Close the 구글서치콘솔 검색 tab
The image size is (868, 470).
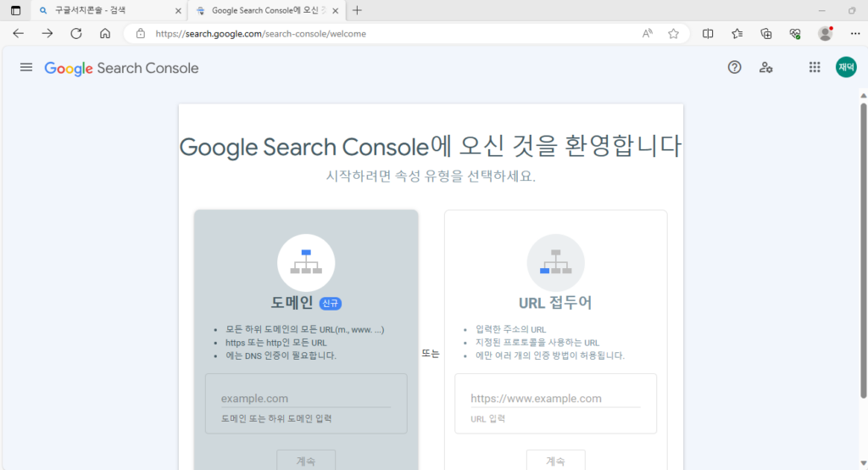pyautogui.click(x=178, y=10)
